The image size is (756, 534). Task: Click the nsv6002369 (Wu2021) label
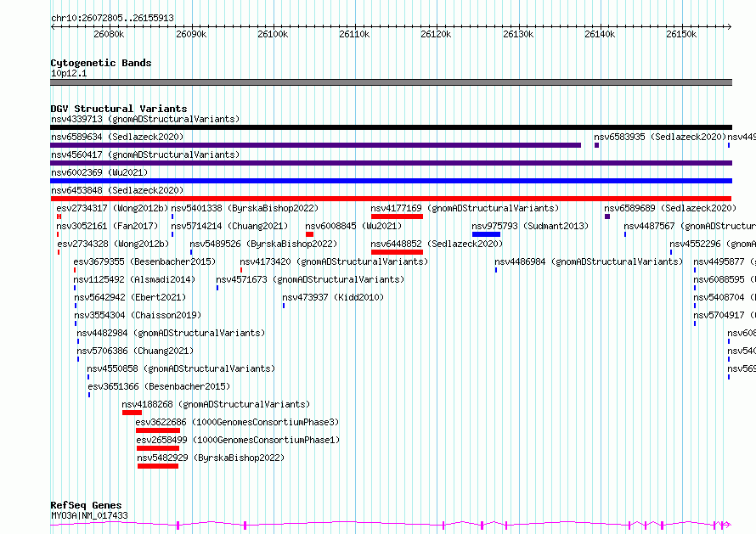point(99,172)
